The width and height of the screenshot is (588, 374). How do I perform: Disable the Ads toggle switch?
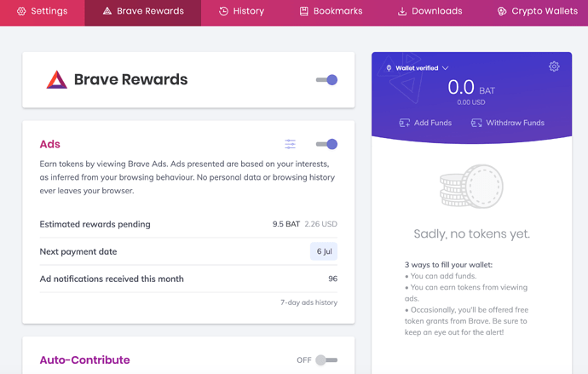click(326, 145)
